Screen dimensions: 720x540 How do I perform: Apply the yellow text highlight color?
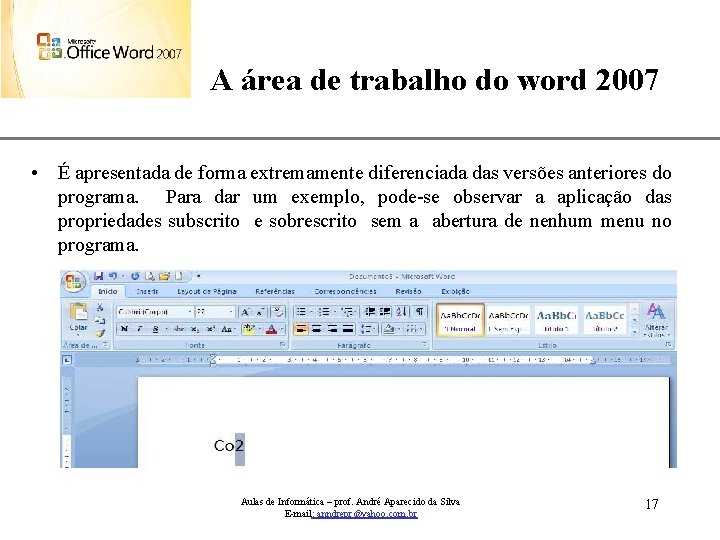[x=249, y=329]
